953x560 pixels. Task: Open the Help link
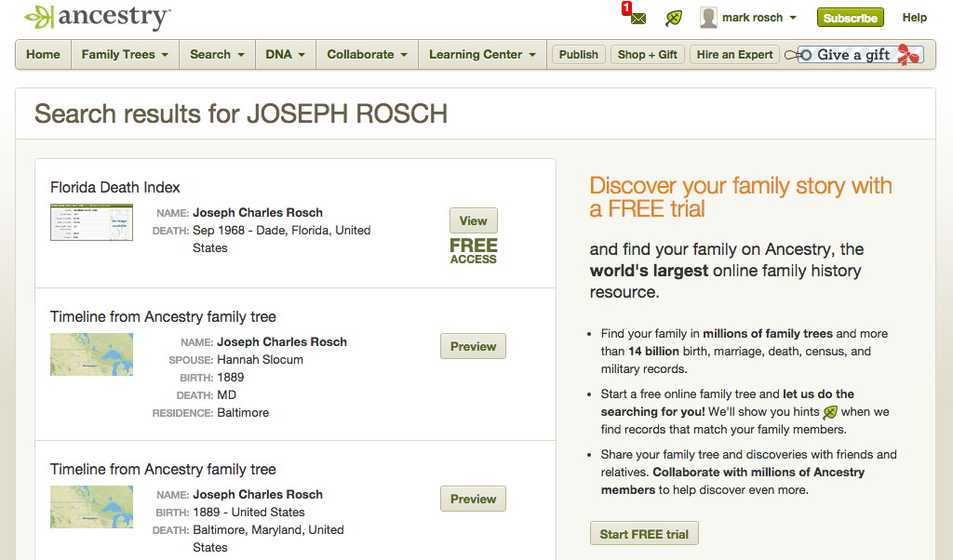[914, 18]
